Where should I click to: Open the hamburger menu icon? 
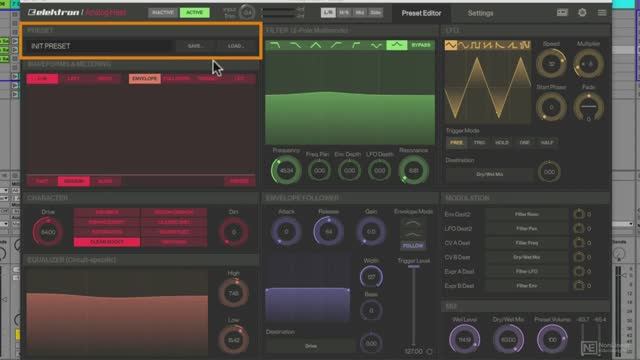[x=602, y=13]
